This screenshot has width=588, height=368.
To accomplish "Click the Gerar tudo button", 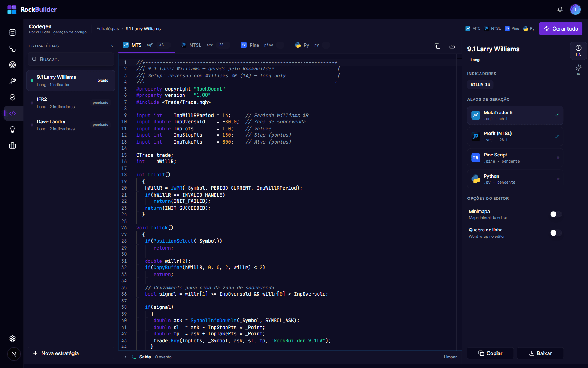I will tap(561, 29).
